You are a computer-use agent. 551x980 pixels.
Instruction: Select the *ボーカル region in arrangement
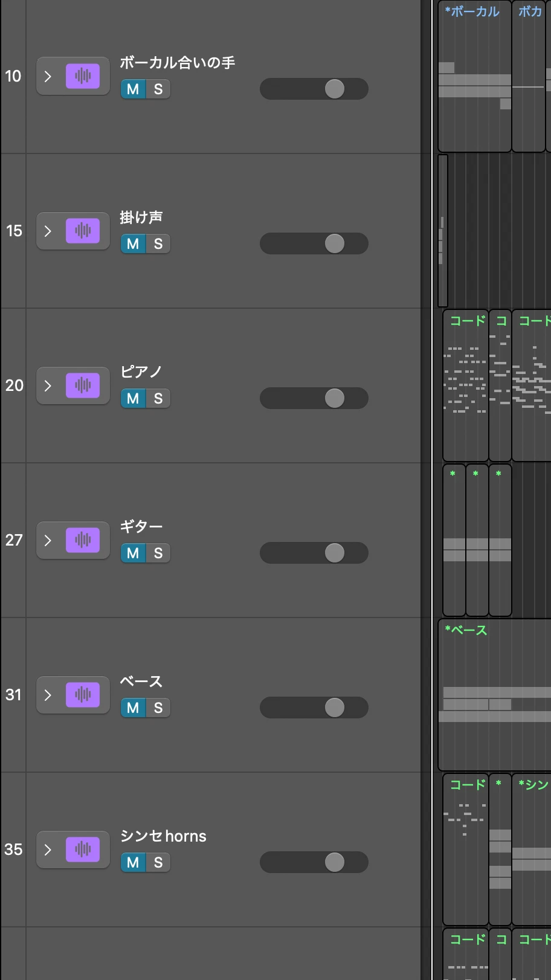(x=475, y=76)
